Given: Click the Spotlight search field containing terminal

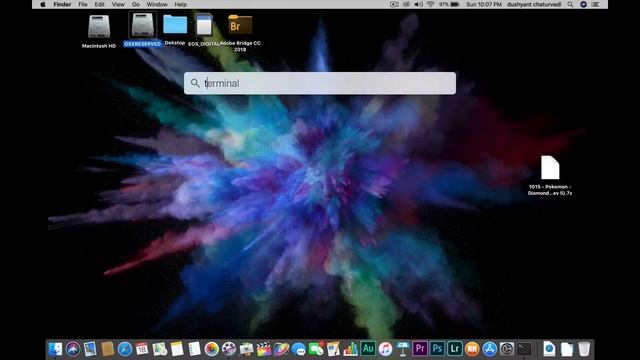Looking at the screenshot, I should [x=320, y=83].
